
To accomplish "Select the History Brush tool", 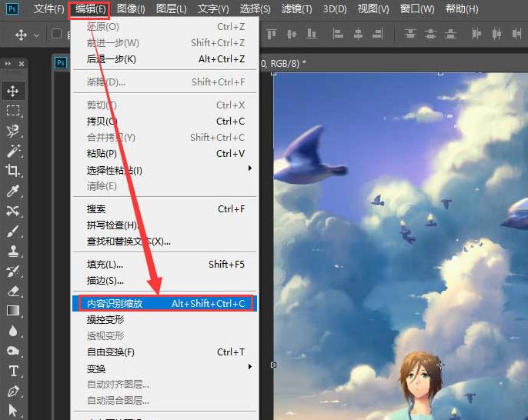I will 13,271.
